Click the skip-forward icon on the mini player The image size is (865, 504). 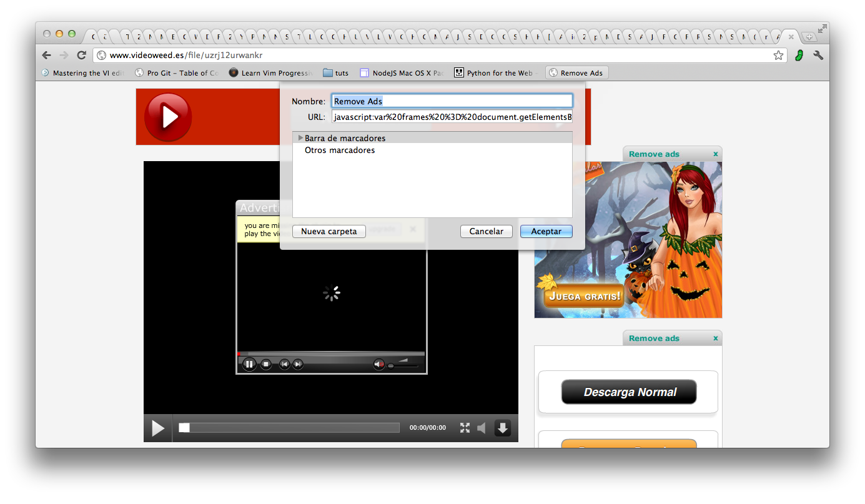tap(299, 364)
